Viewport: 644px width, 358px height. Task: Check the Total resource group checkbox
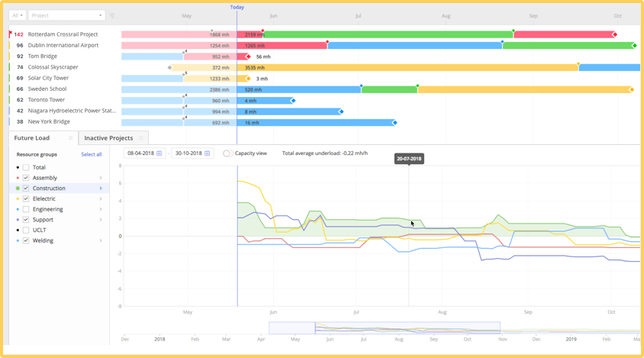point(26,167)
